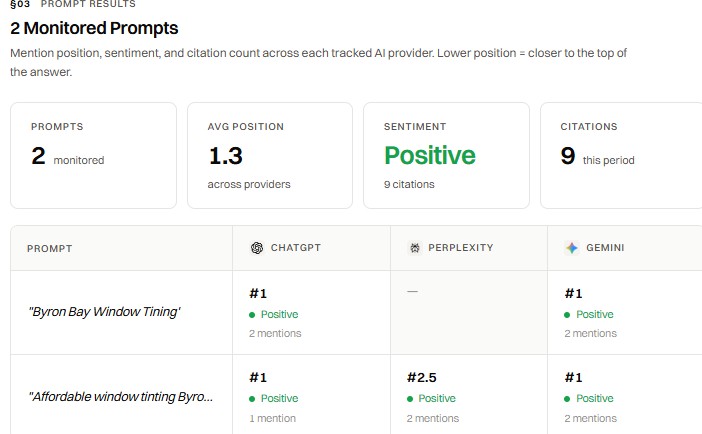Click Gemini #1 position for Affordable window tinting

574,378
